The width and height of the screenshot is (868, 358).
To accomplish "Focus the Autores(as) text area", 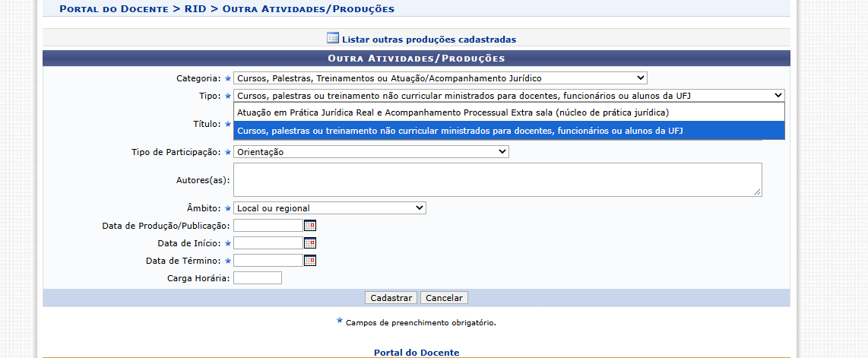I will [498, 179].
